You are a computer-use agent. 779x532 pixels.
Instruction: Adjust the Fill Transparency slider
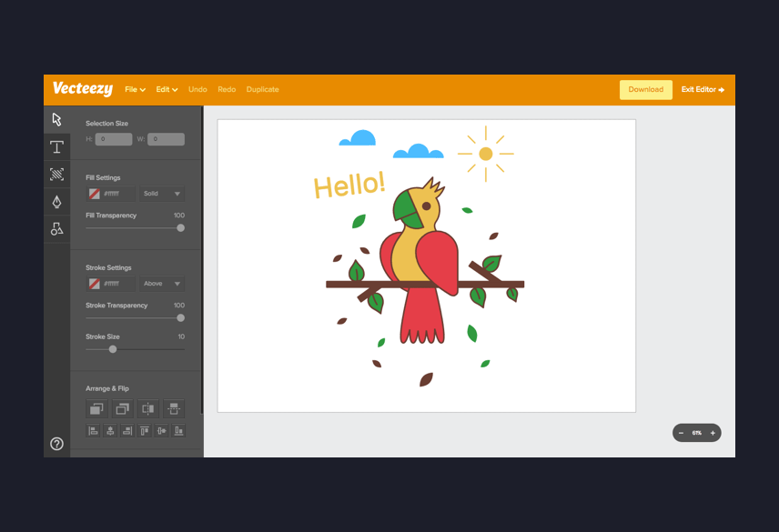[x=180, y=228]
